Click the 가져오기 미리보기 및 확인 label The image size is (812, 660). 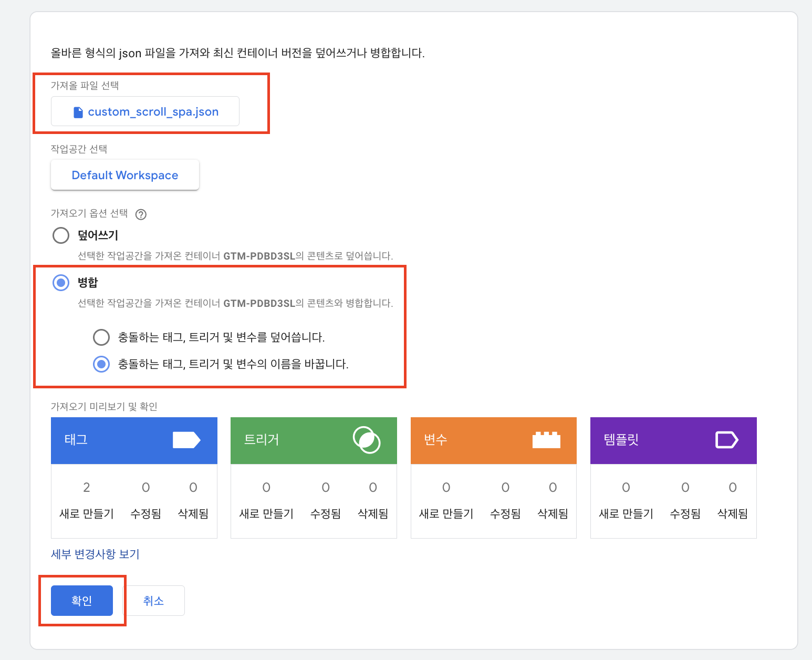click(104, 406)
